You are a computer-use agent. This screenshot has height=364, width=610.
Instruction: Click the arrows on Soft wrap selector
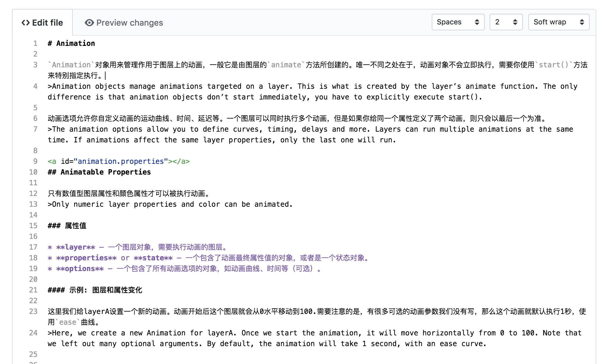(582, 22)
